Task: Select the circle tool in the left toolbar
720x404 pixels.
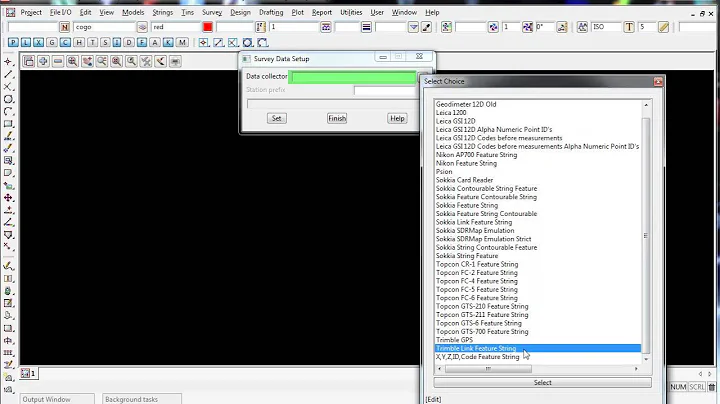Action: click(8, 99)
